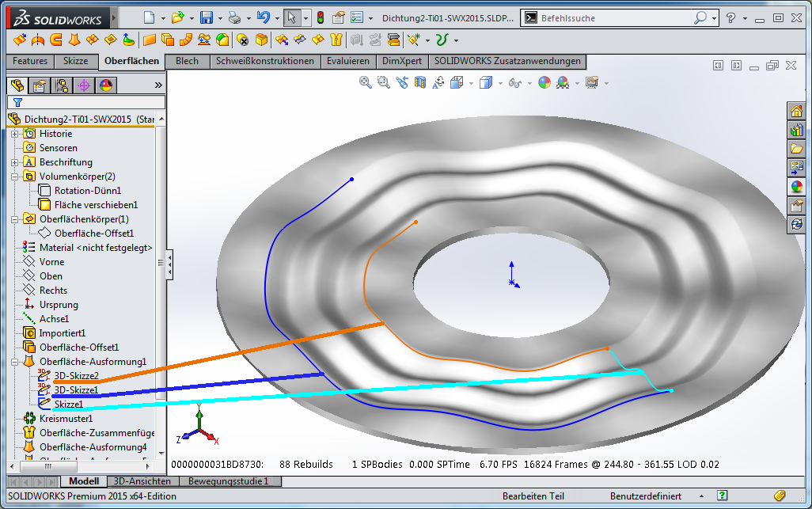Click the Undo arrow icon
Image resolution: width=812 pixels, height=509 pixels.
[x=263, y=17]
